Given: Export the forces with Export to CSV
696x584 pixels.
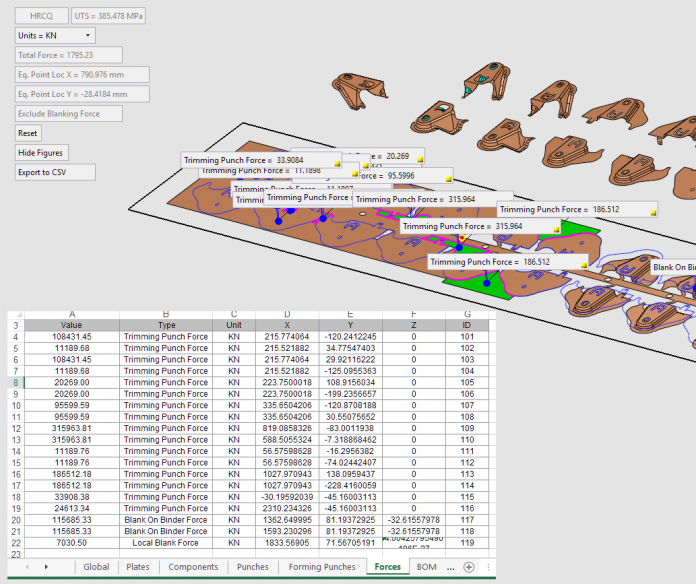Looking at the screenshot, I should [56, 172].
